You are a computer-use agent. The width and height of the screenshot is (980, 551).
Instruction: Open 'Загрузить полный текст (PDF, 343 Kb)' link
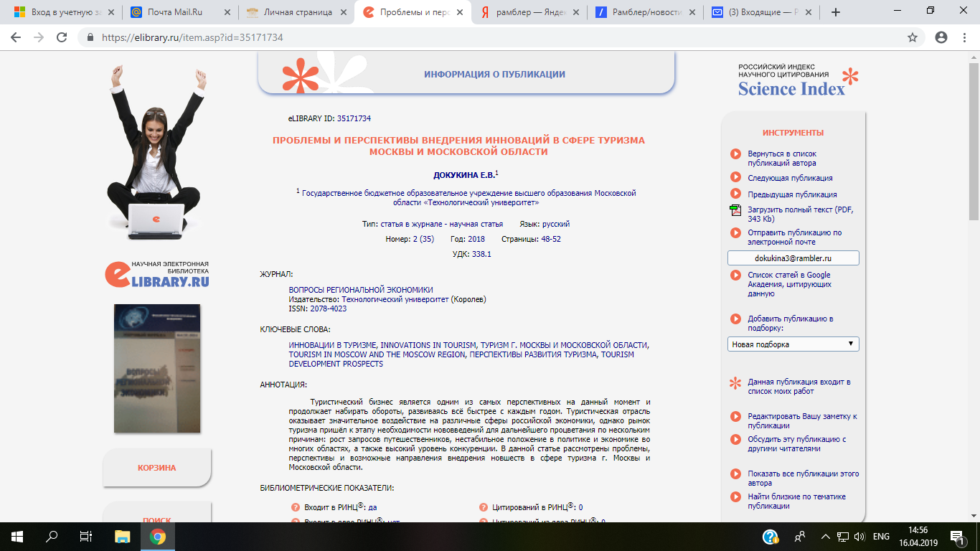(x=801, y=215)
